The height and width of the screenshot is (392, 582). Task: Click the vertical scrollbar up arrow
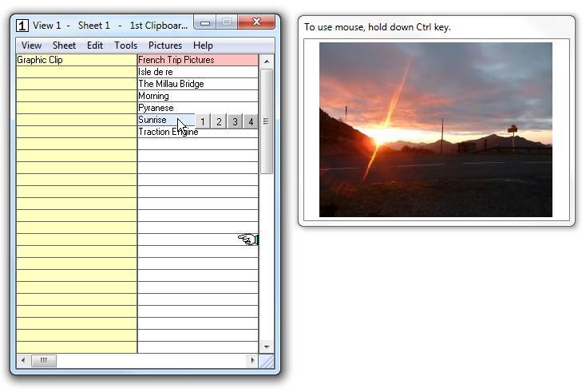tap(267, 61)
